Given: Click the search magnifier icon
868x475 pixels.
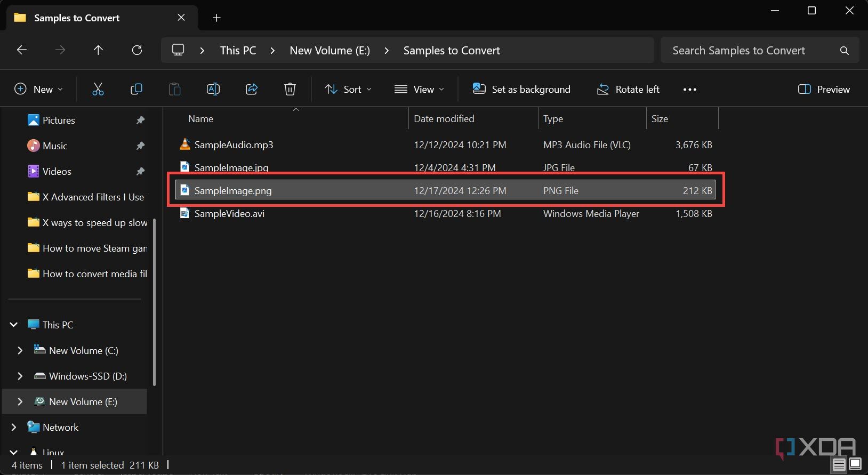Looking at the screenshot, I should (x=845, y=51).
